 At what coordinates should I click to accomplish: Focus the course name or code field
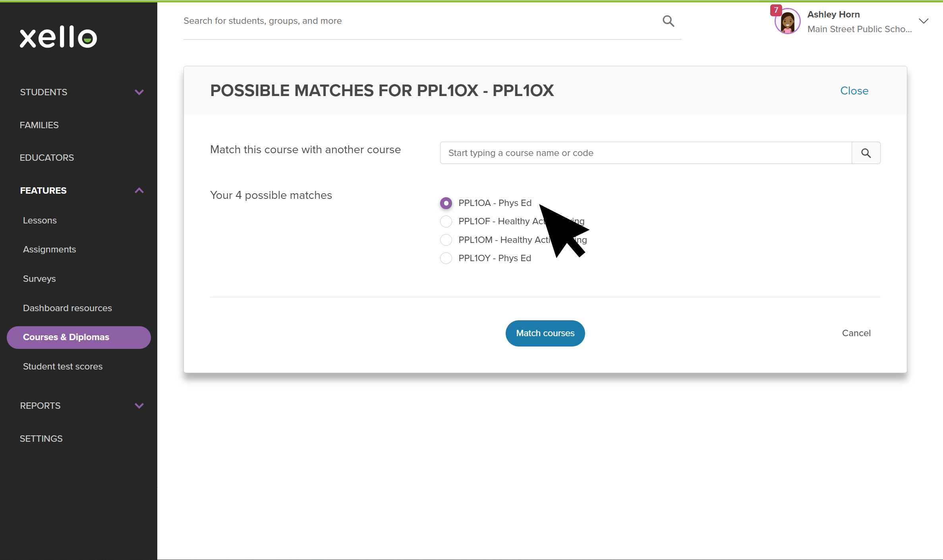(x=646, y=153)
